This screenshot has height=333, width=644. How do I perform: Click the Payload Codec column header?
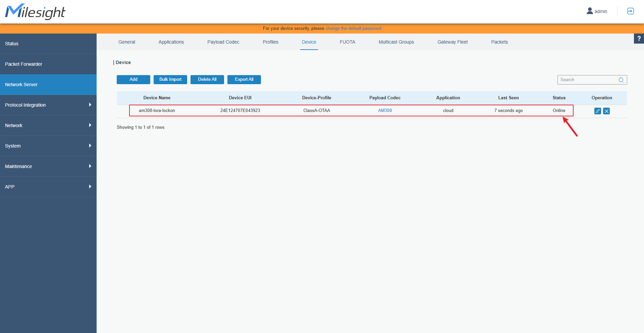coord(385,98)
